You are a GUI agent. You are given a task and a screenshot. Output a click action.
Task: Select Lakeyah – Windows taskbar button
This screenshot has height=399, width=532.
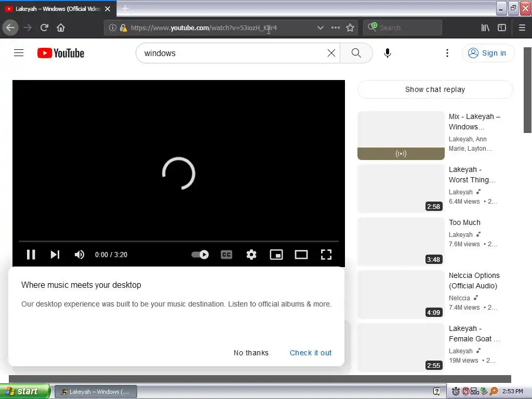(96, 392)
